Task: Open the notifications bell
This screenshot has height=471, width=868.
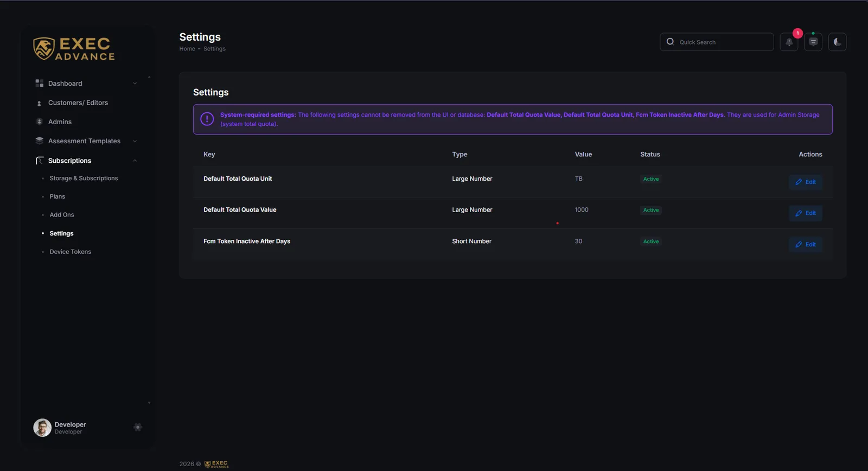Action: pyautogui.click(x=789, y=42)
